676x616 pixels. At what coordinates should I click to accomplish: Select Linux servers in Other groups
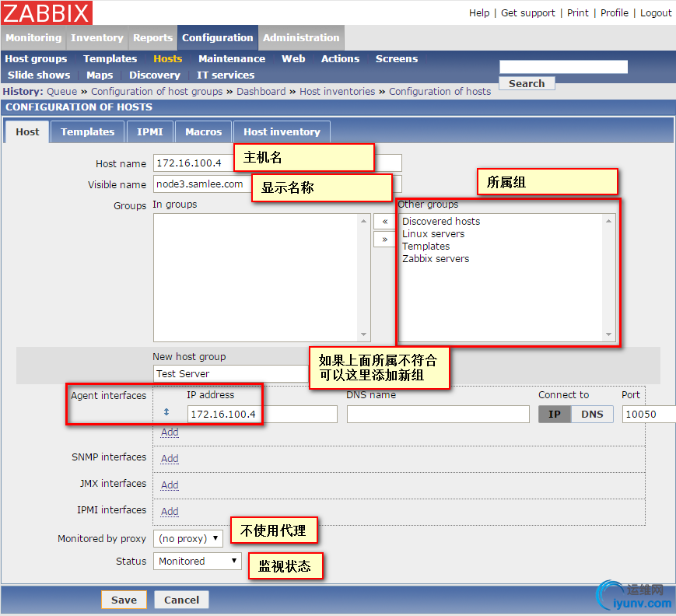[433, 233]
